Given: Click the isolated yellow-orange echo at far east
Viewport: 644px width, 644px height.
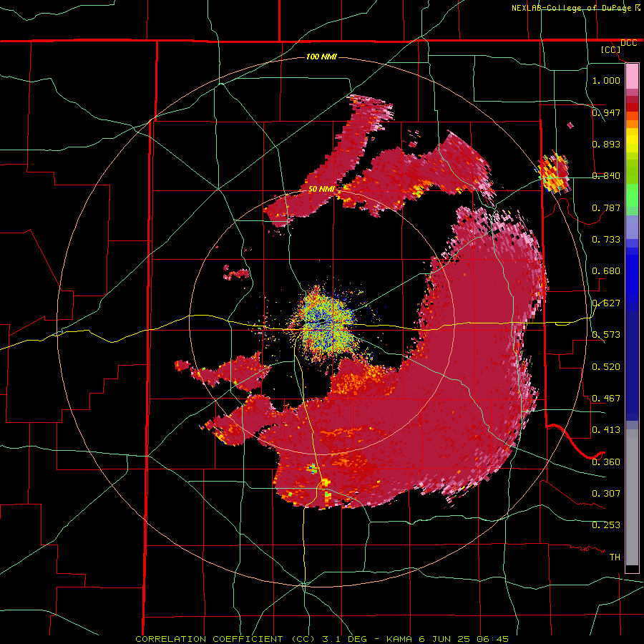Looking at the screenshot, I should pyautogui.click(x=554, y=172).
